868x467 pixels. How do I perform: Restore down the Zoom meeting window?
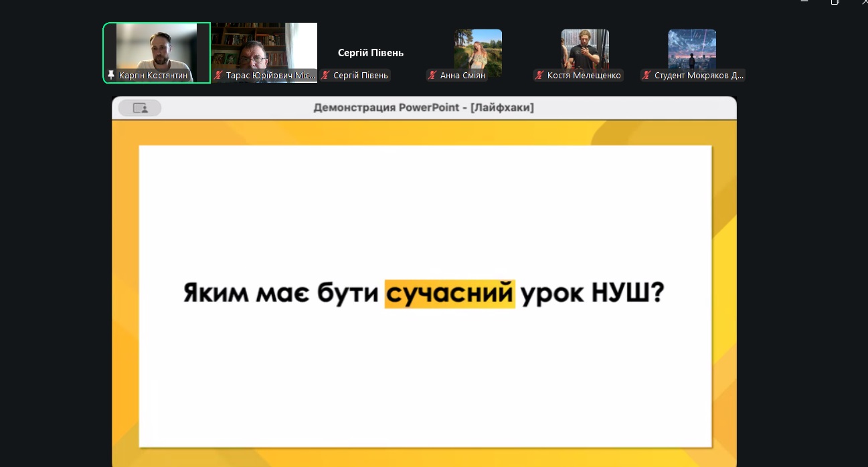(835, 2)
